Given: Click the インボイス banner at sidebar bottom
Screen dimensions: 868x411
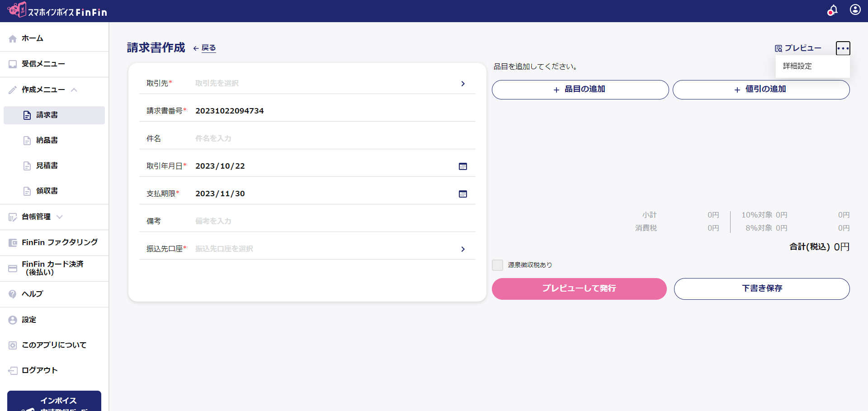Looking at the screenshot, I should (x=54, y=401).
